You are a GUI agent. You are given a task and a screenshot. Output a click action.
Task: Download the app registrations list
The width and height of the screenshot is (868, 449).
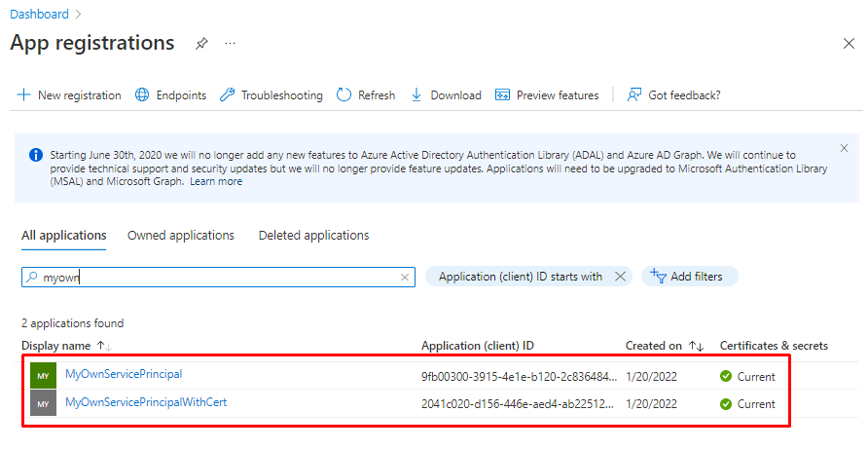pos(446,95)
